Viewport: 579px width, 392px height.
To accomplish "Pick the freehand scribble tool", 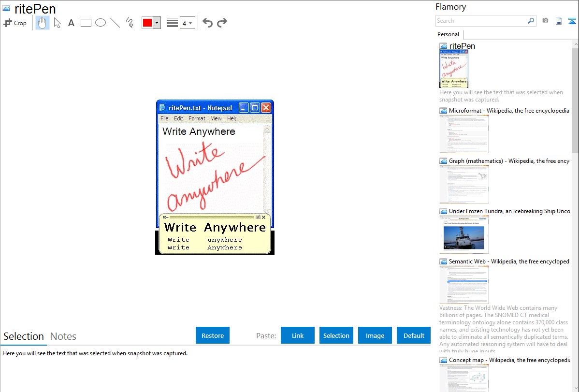I will pos(130,23).
